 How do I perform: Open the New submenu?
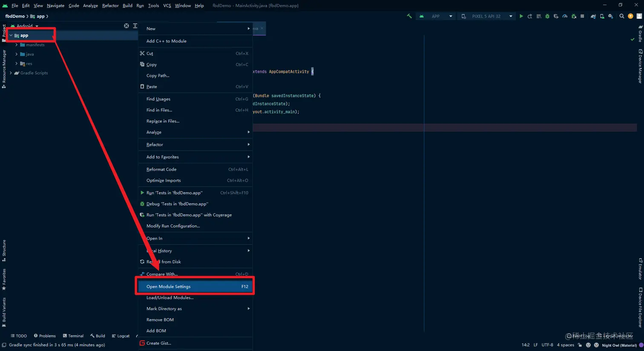pos(195,29)
